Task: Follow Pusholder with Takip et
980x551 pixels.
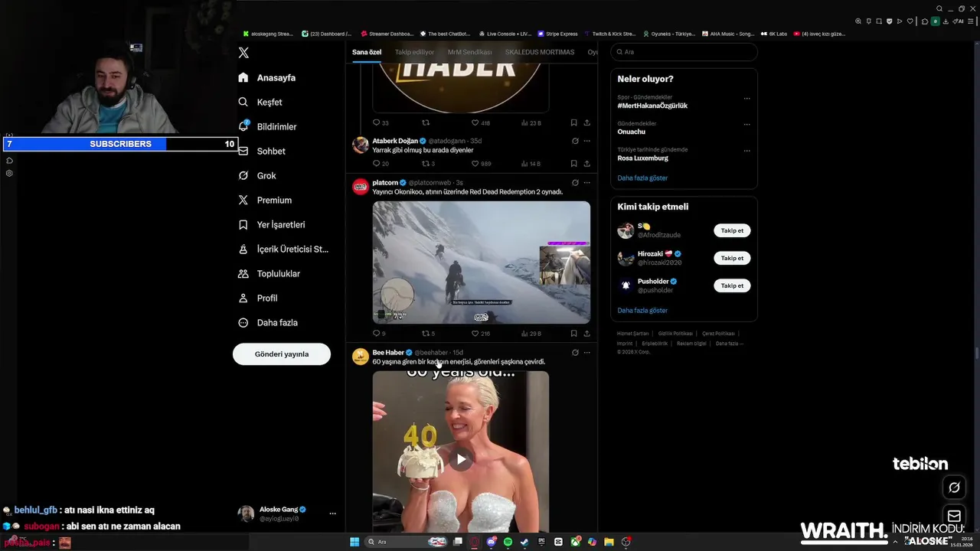Action: pos(732,285)
